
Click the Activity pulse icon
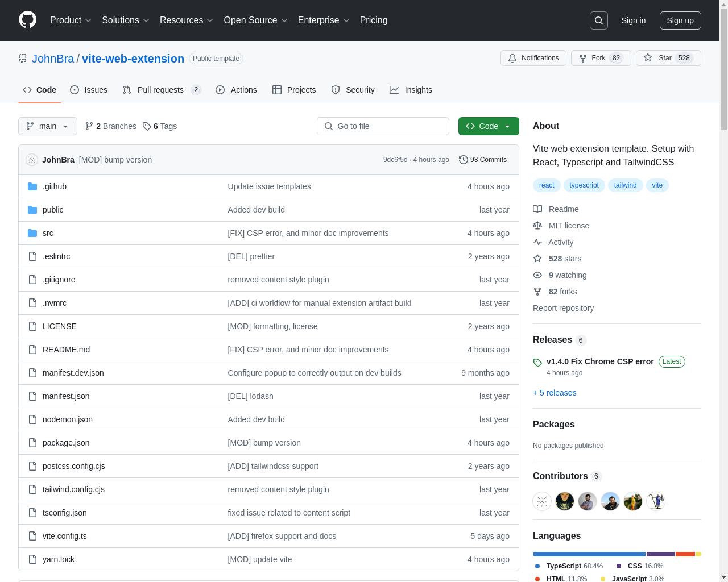pos(537,242)
